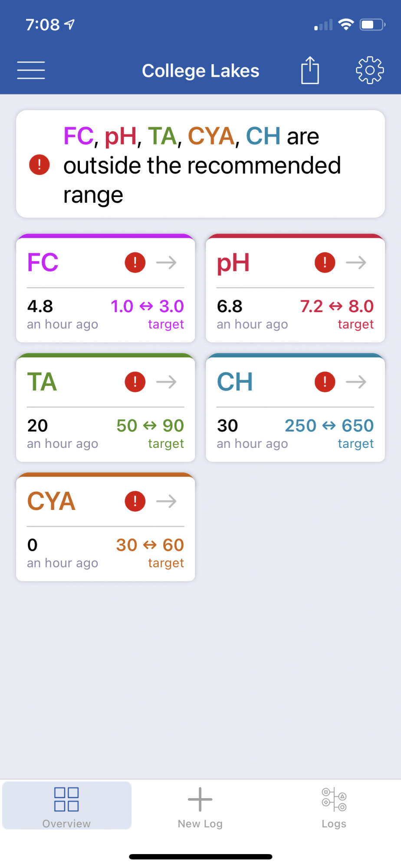
Task: Tap the red alert icon in range banner
Action: (39, 165)
